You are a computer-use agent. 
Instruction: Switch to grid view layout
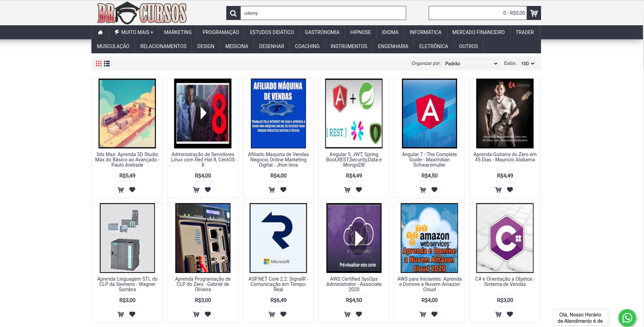(99, 64)
